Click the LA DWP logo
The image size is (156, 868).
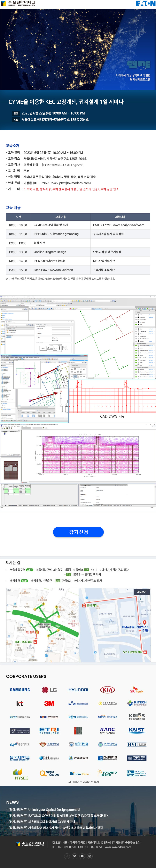click(x=137, y=773)
